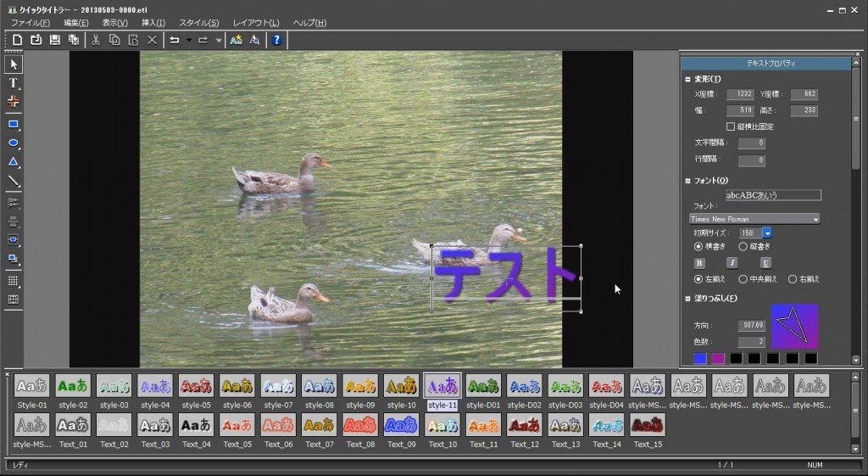Open help with question mark icon
Viewport: 868px width, 476px height.
click(277, 40)
